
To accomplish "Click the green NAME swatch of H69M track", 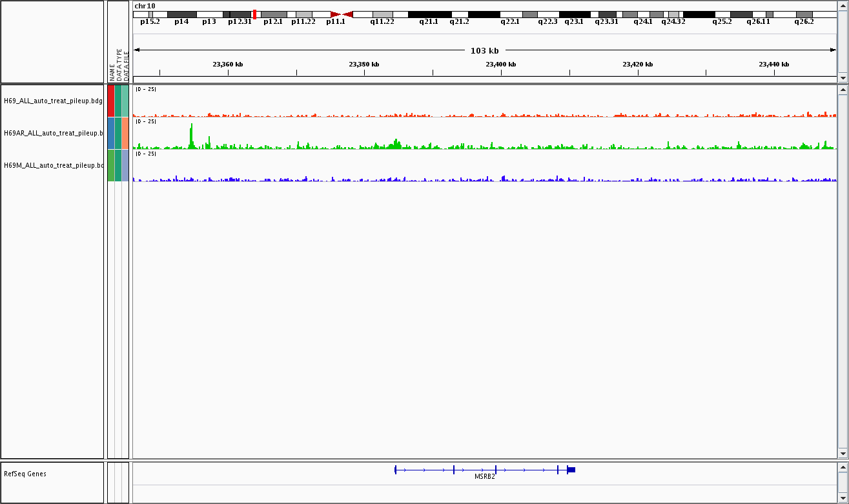I will pos(111,165).
